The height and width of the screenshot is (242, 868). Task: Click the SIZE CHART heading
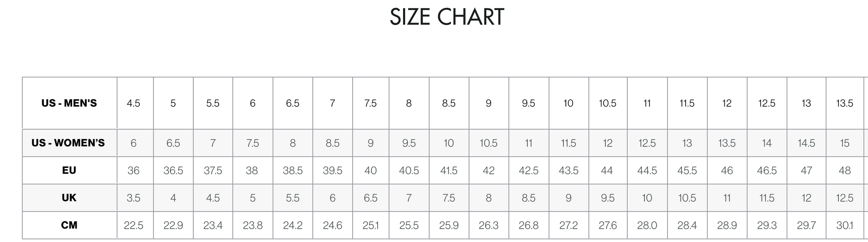point(447,17)
